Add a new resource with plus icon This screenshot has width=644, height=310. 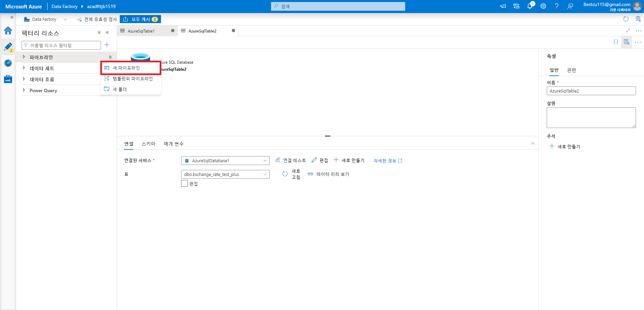pos(107,45)
